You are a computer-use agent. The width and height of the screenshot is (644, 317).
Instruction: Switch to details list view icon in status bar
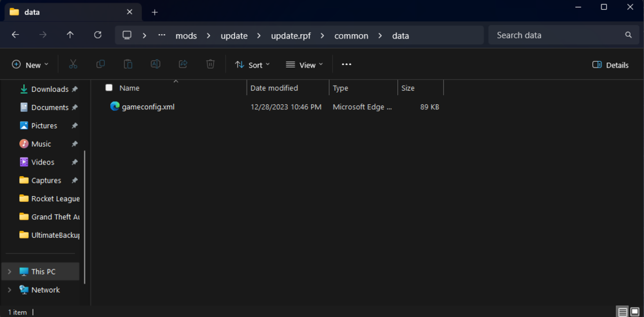(622, 311)
